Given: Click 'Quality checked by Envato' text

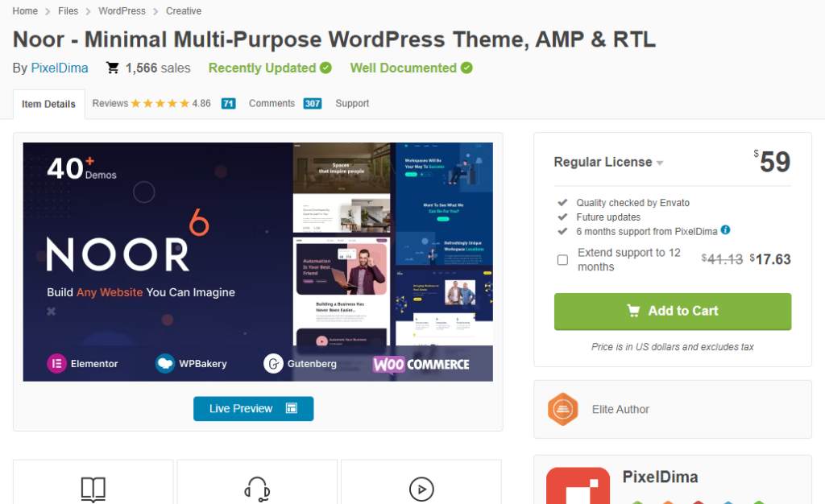Looking at the screenshot, I should point(633,202).
